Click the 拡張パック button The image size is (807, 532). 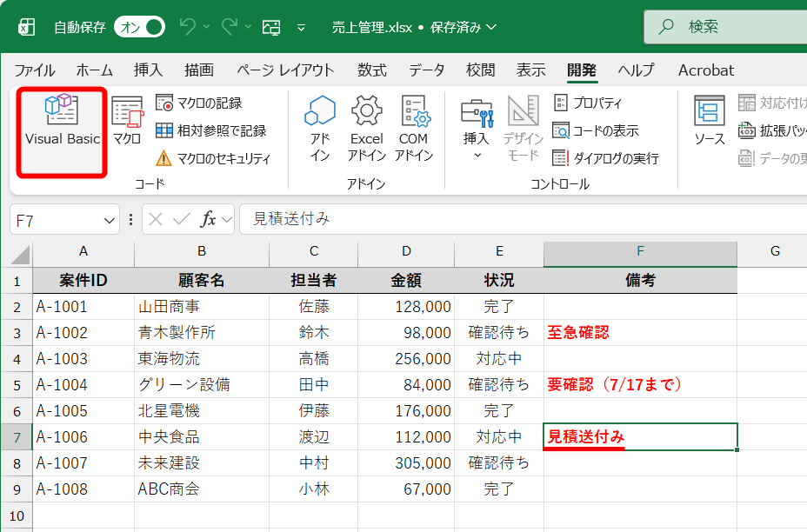point(772,130)
